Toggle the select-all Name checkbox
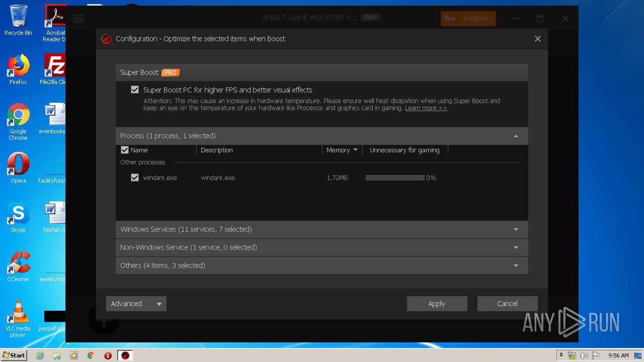Screen dimensions: 644x362 (125, 150)
